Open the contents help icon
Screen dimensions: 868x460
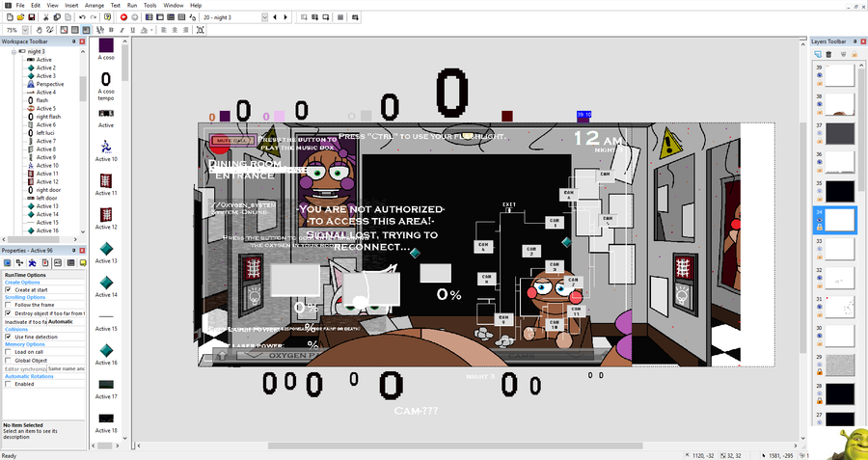pyautogui.click(x=108, y=17)
